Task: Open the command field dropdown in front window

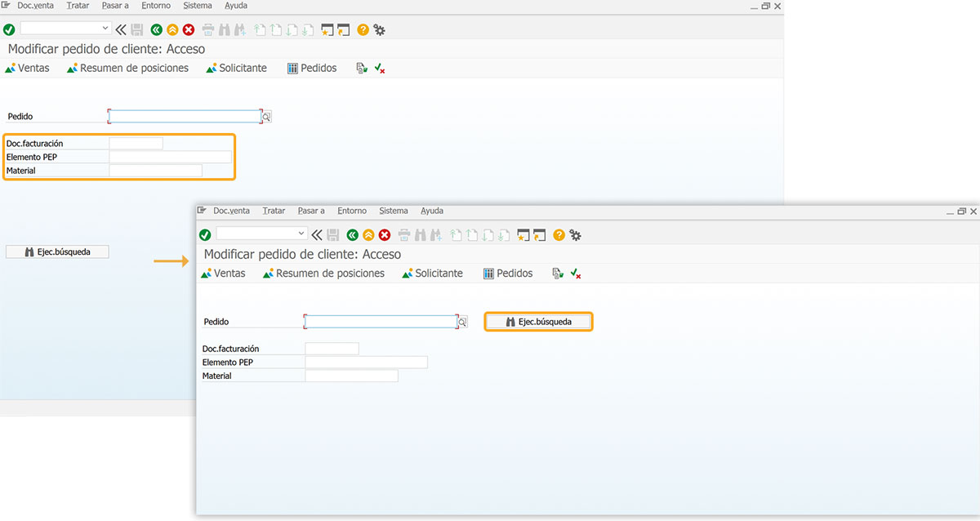Action: point(302,234)
